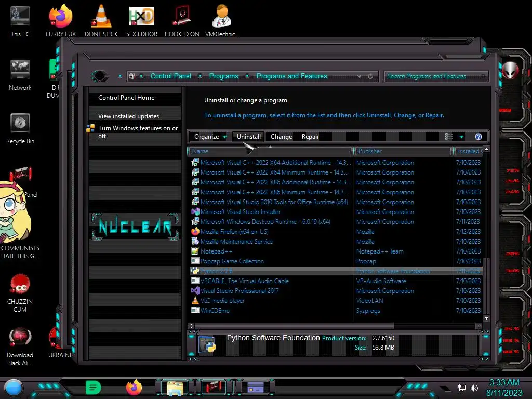Click the taskbar clock showing 3:33 AM

click(504, 388)
